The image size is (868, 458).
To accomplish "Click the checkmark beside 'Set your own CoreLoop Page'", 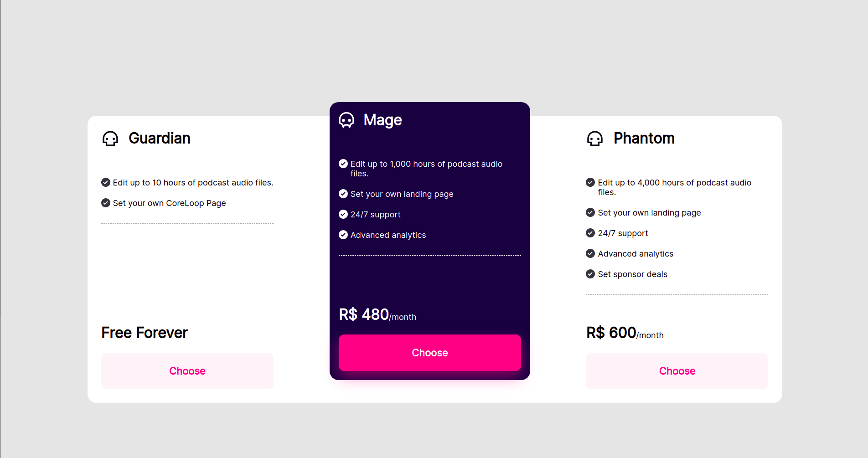I will click(x=105, y=203).
